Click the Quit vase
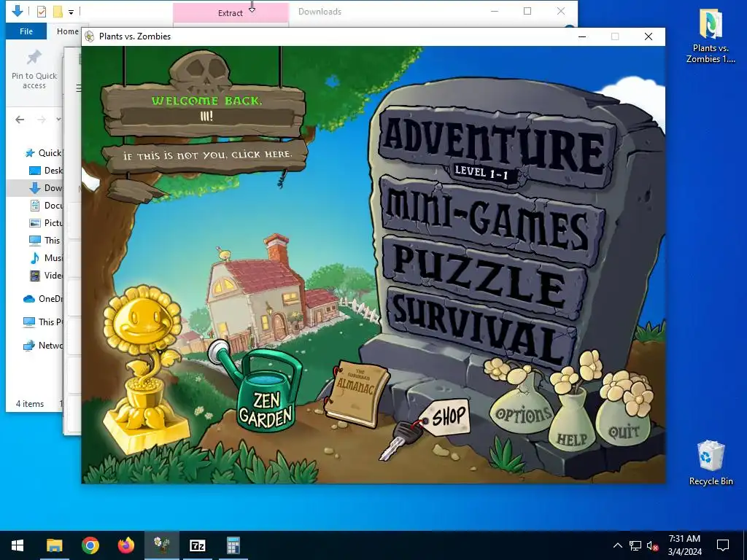 coord(623,422)
